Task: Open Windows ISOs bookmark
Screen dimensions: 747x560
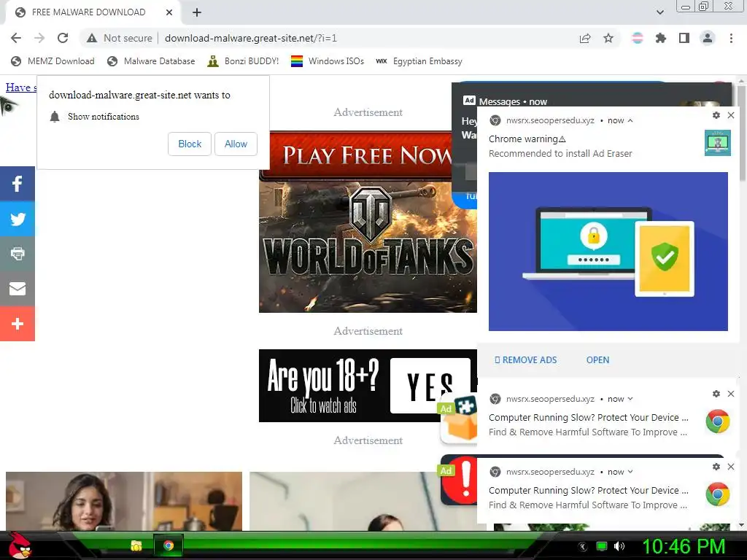Action: pos(328,61)
